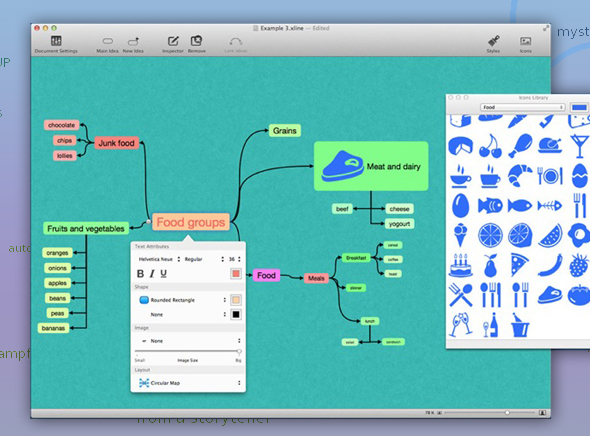Select the watermelon slice icon
Screen dimensions: 590x436
coord(550,236)
